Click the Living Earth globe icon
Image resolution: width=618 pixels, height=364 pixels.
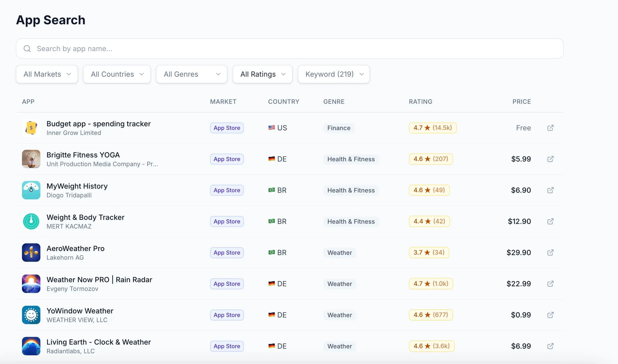(31, 346)
